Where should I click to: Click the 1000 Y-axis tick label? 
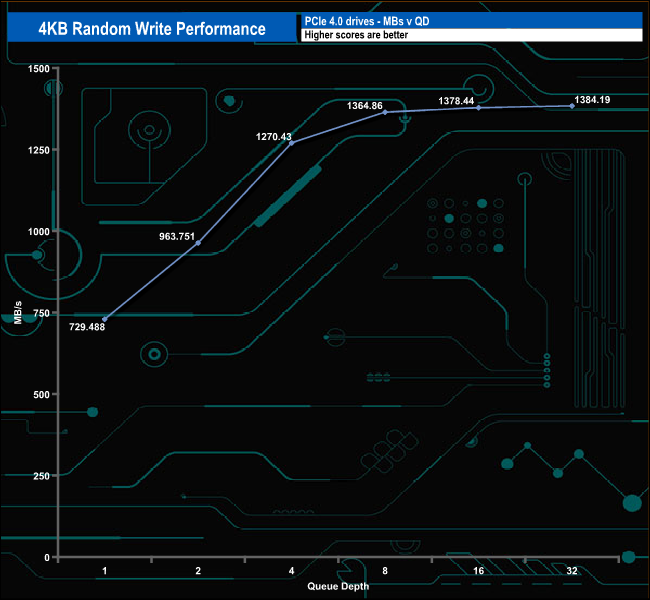(38, 232)
